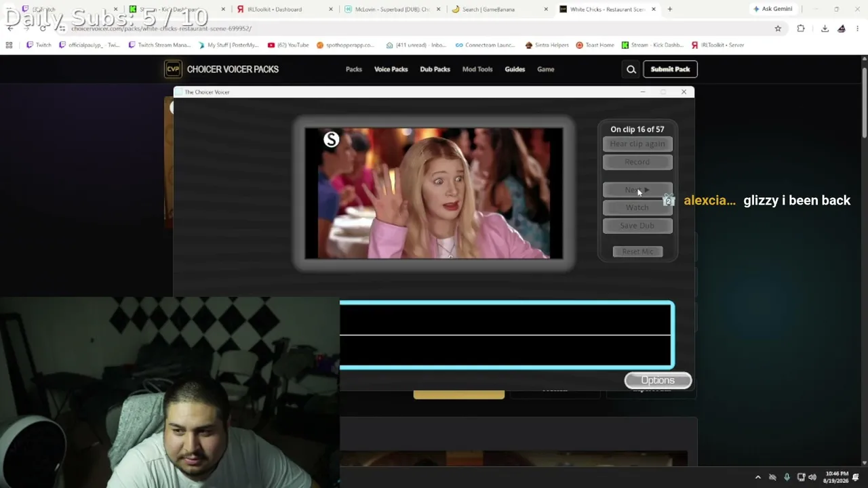Image resolution: width=868 pixels, height=488 pixels.
Task: Click Hear clip again button
Action: 637,144
